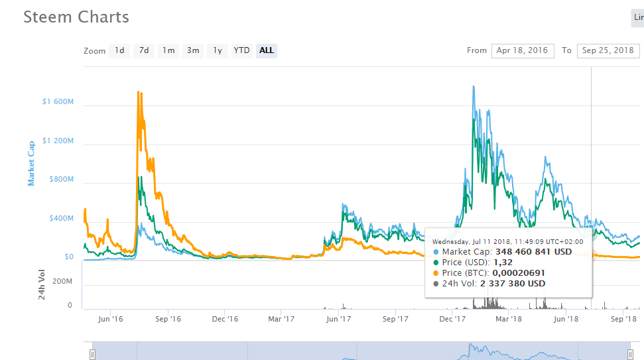Click the Jun '17 axis label

(338, 319)
